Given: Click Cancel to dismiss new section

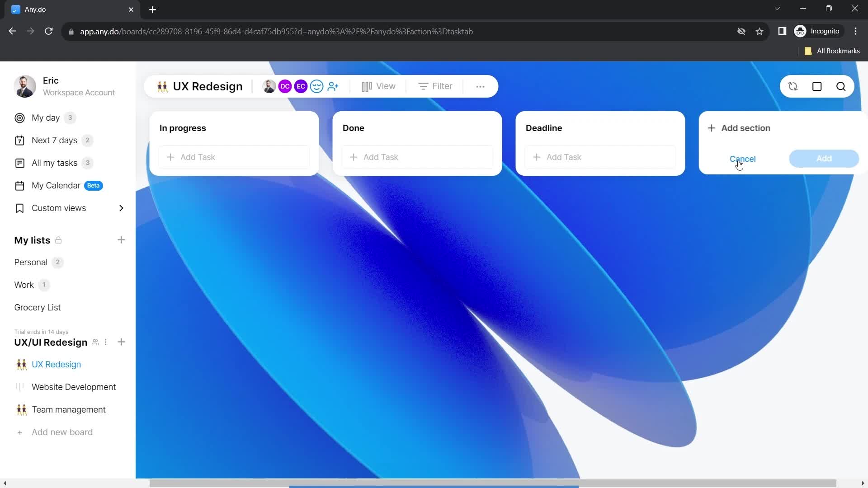Looking at the screenshot, I should [742, 159].
